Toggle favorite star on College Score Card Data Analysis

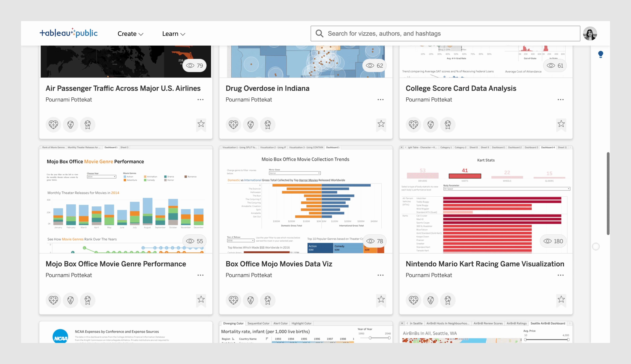tap(561, 124)
